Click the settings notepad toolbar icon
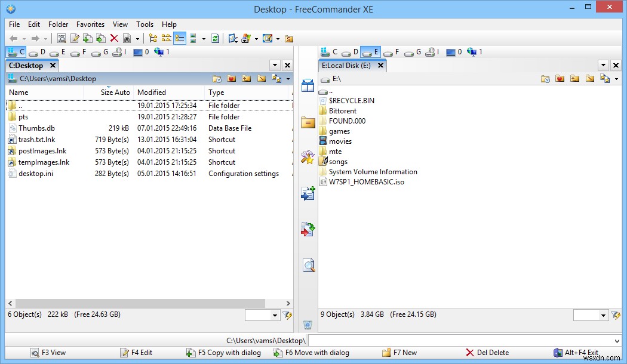Screen dimensions: 627x364 coord(268,38)
